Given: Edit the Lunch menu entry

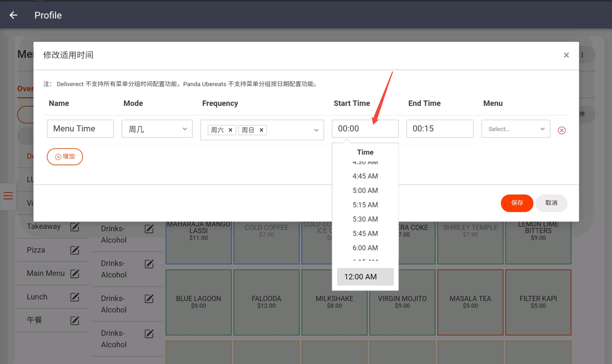Looking at the screenshot, I should [x=75, y=297].
